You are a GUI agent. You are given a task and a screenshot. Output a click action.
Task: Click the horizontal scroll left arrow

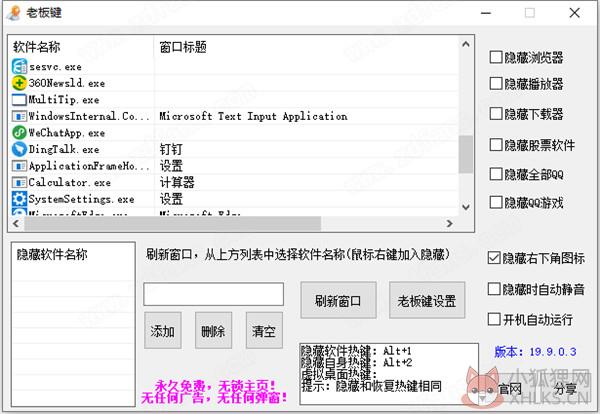click(16, 223)
